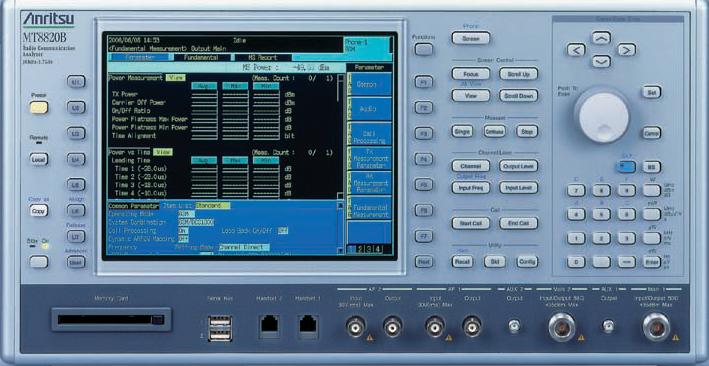The image size is (709, 366).
Task: Tap the up arrow cursor key
Action: coord(601,38)
